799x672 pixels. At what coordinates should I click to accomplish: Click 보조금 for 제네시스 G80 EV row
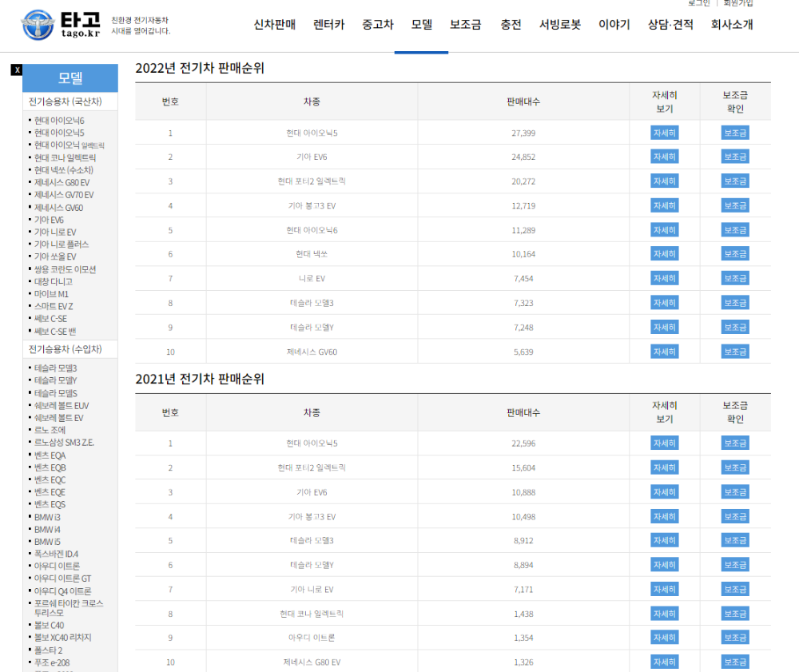click(x=735, y=662)
